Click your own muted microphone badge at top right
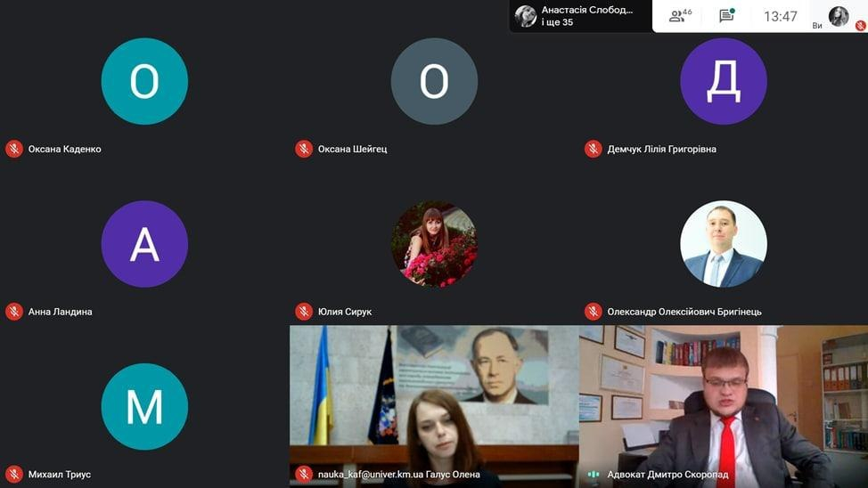The width and height of the screenshot is (868, 488). (860, 26)
